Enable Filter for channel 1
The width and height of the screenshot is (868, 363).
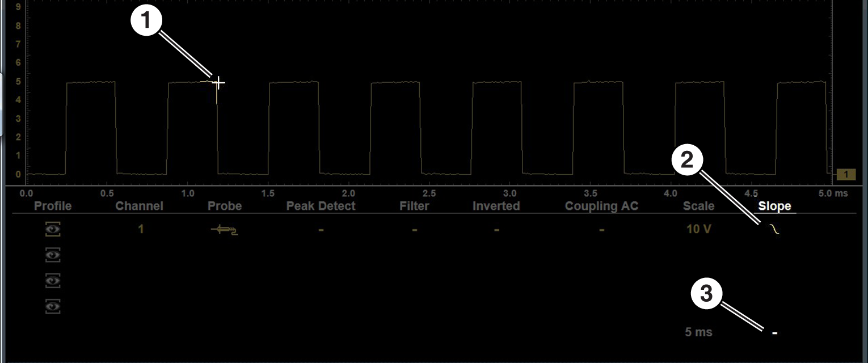[414, 230]
